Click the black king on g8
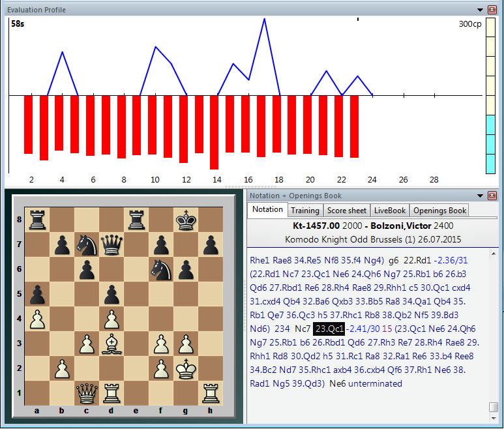The height and width of the screenshot is (429, 504). point(186,219)
